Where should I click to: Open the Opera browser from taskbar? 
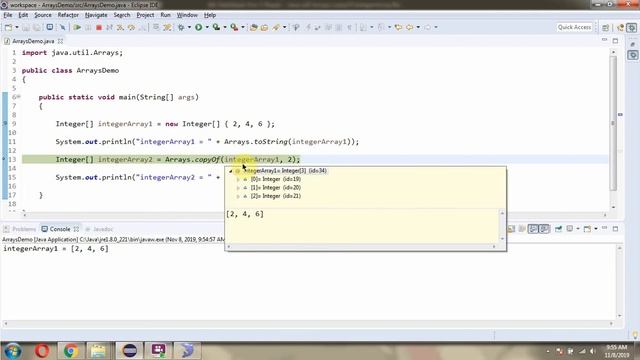(x=42, y=351)
